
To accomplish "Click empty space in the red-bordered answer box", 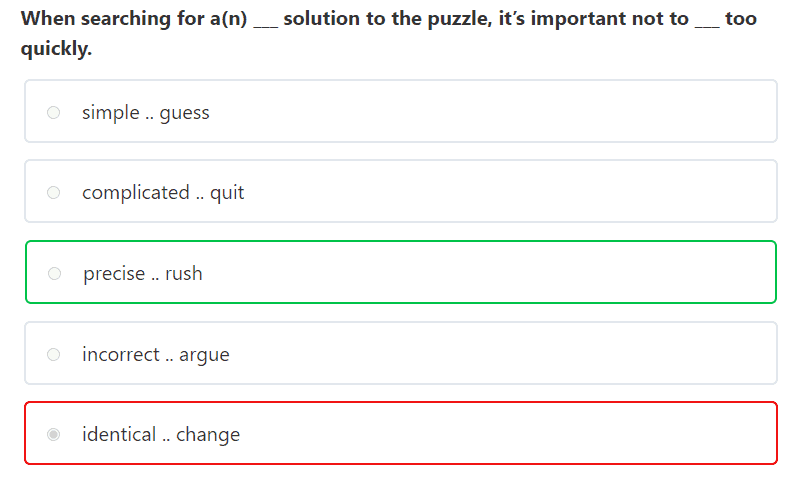I will [500, 434].
